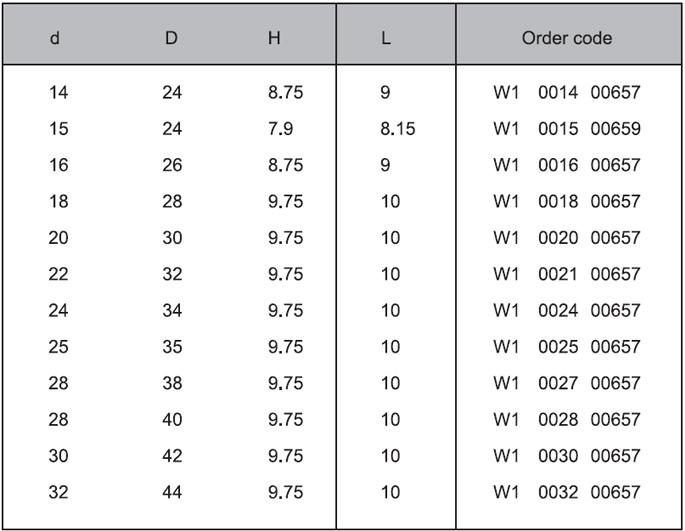Select order code W1 0021 00657
The image size is (685, 531).
click(566, 274)
